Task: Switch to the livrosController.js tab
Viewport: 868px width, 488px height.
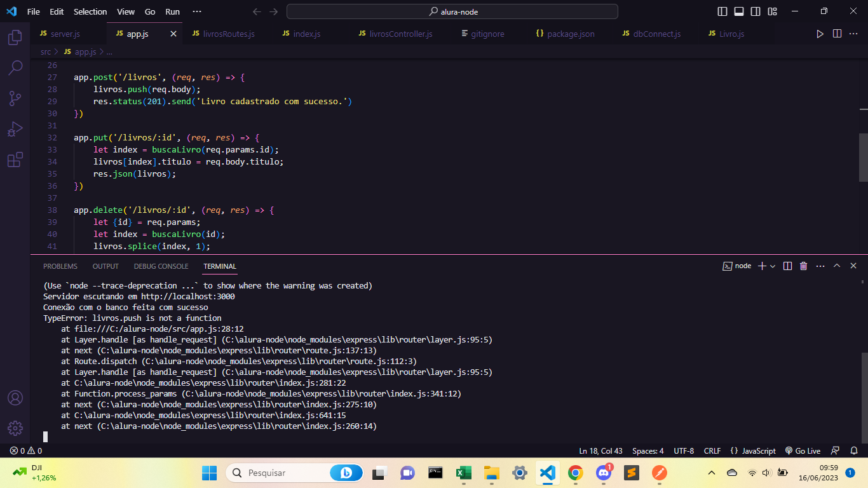Action: point(400,34)
